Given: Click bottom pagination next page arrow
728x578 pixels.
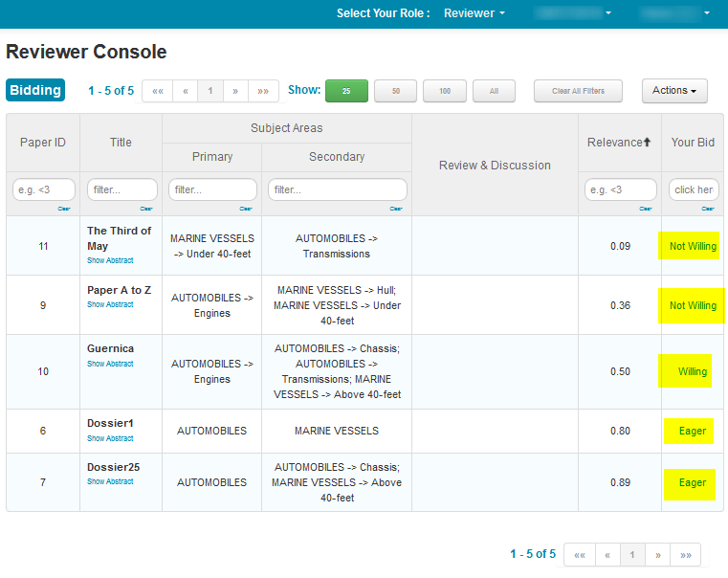Looking at the screenshot, I should click(658, 555).
